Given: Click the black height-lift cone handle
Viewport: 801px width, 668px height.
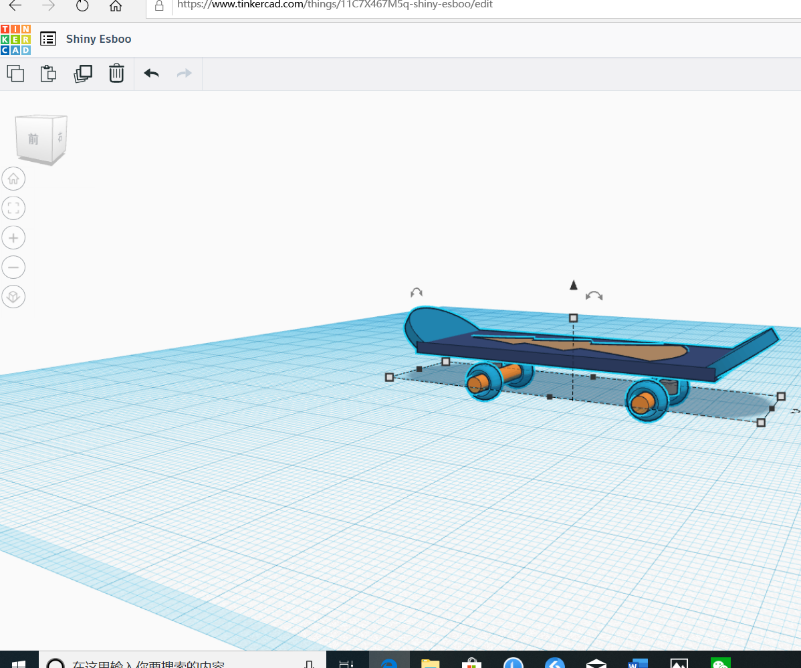Looking at the screenshot, I should click(573, 285).
